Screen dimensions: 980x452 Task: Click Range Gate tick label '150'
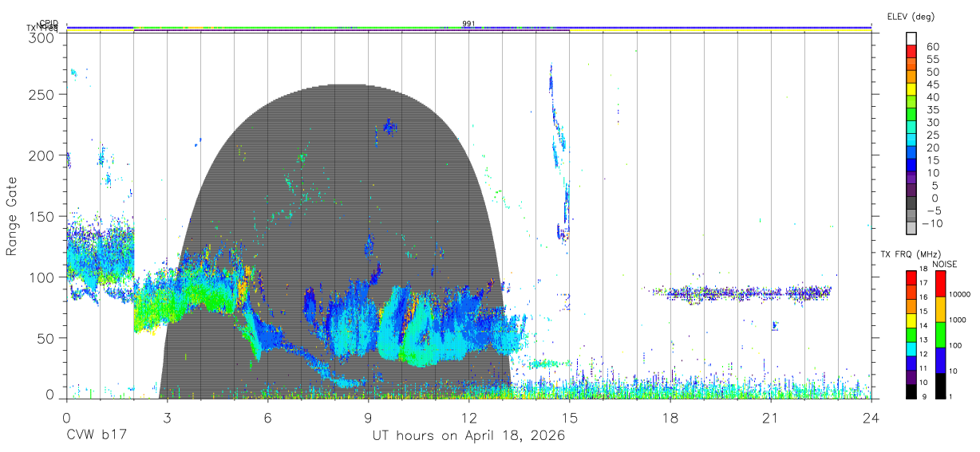tap(44, 217)
